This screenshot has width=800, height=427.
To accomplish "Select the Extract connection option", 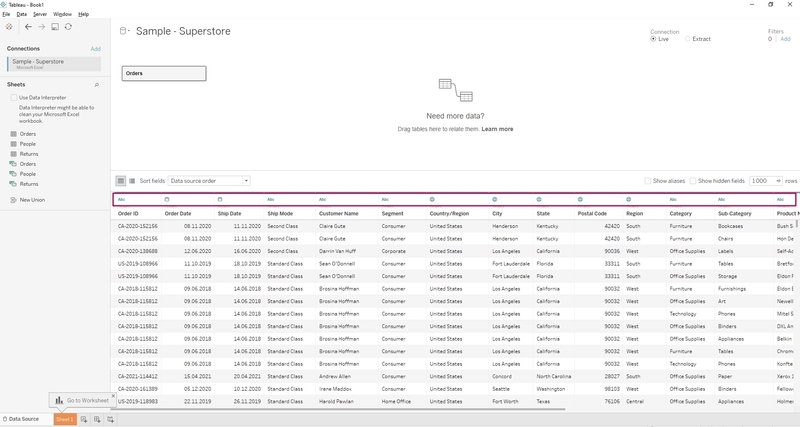I will tap(687, 39).
